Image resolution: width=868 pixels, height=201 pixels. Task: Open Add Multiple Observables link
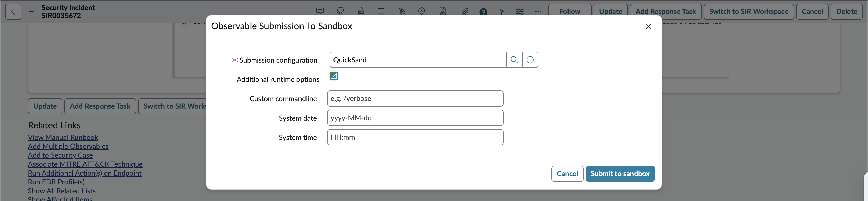click(68, 146)
